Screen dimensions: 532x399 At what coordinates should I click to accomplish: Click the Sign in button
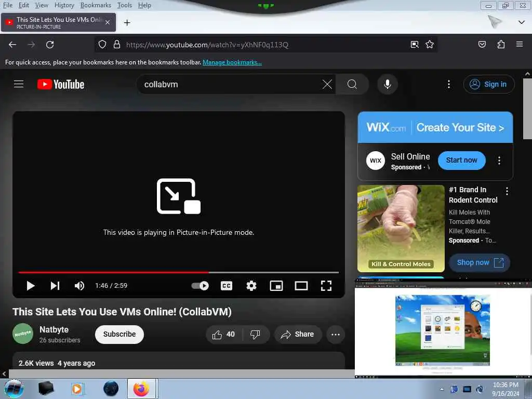click(x=488, y=84)
